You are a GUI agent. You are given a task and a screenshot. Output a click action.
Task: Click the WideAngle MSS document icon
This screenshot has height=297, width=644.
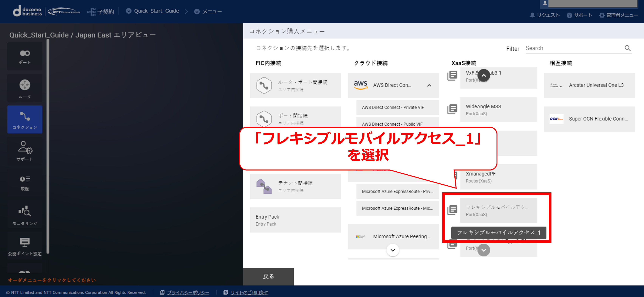click(x=452, y=109)
